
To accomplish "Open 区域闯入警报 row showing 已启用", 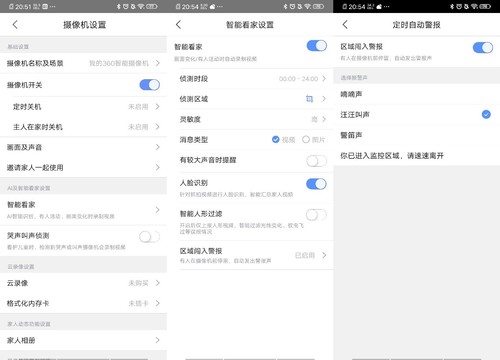I will 256,255.
